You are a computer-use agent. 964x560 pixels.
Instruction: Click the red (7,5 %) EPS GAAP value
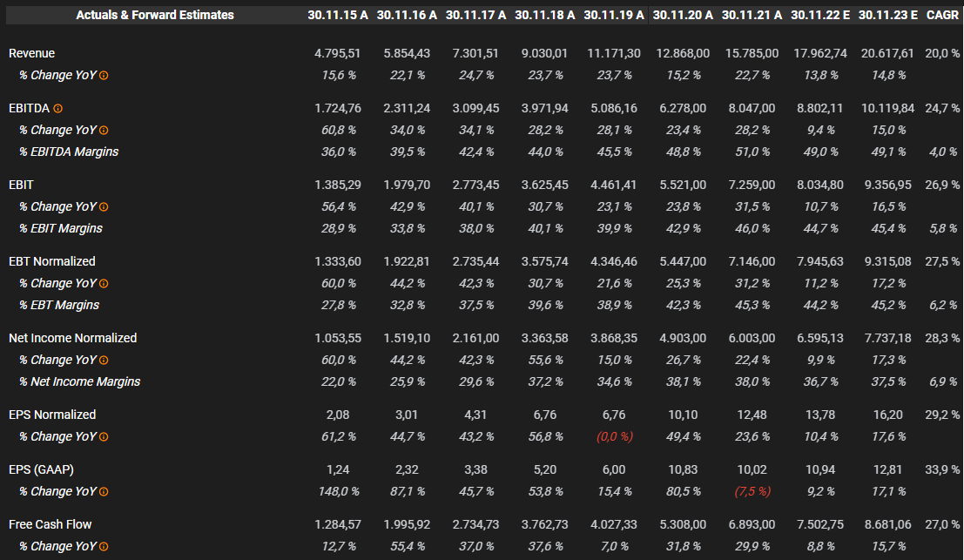[x=752, y=491]
